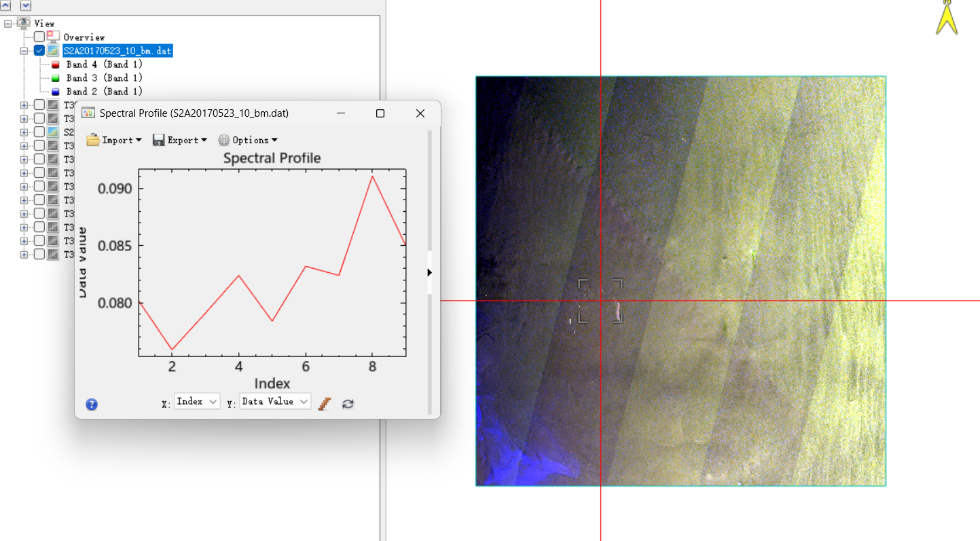
Task: Select the Overview tree label
Action: tap(84, 37)
